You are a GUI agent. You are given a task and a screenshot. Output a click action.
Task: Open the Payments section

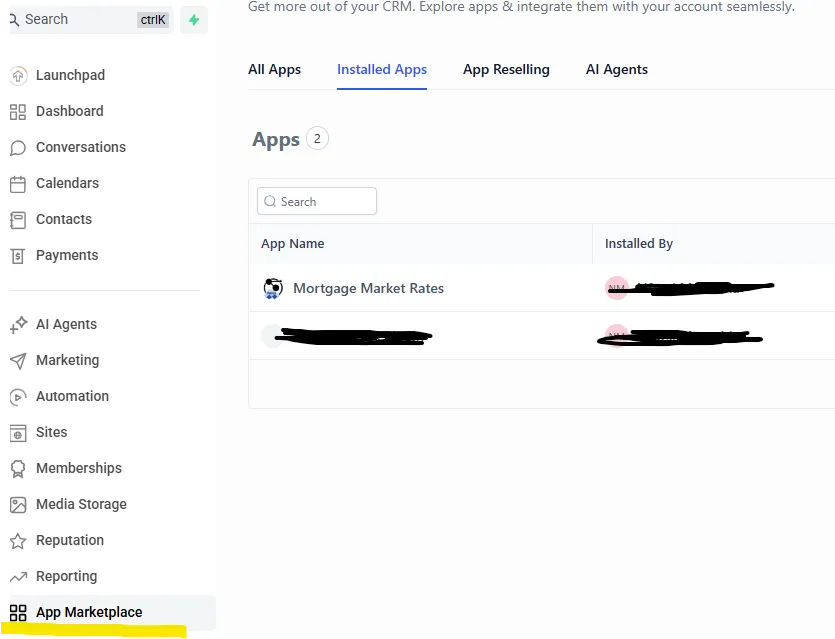66,255
